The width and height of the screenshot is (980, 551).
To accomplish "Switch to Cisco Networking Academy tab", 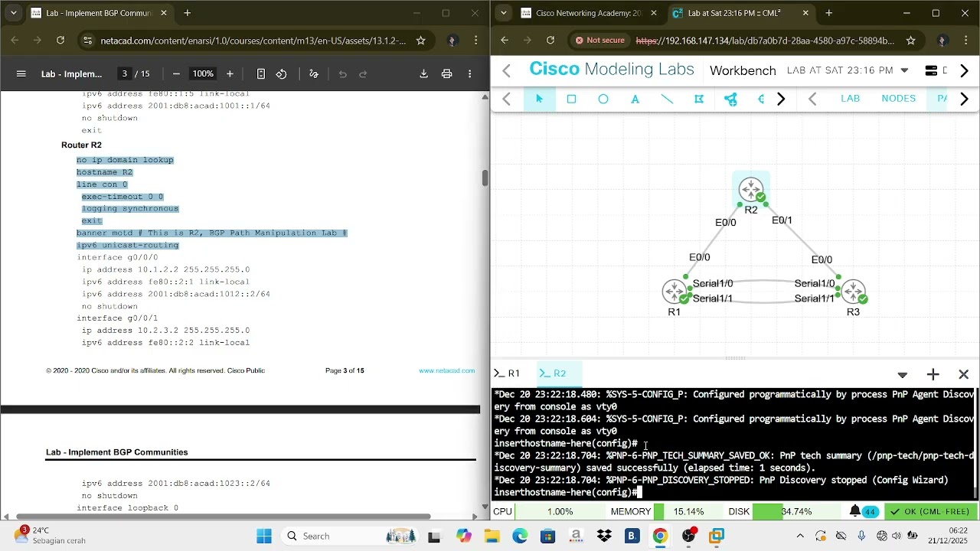I will [x=588, y=13].
